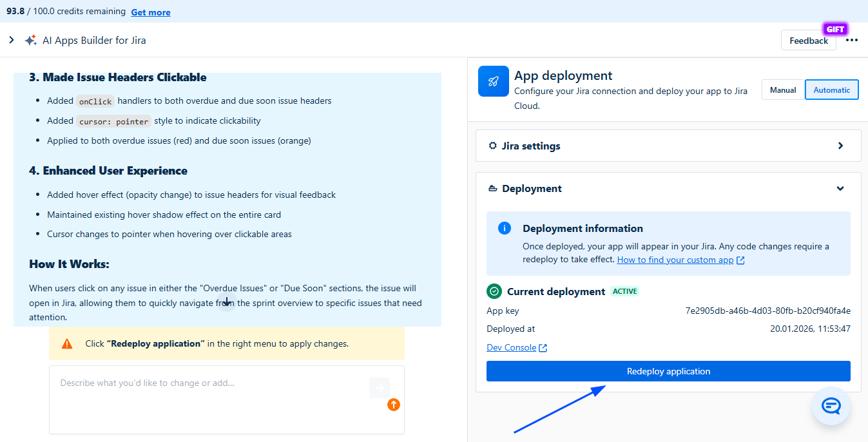Open the Feedback button
The width and height of the screenshot is (868, 442).
click(x=808, y=41)
